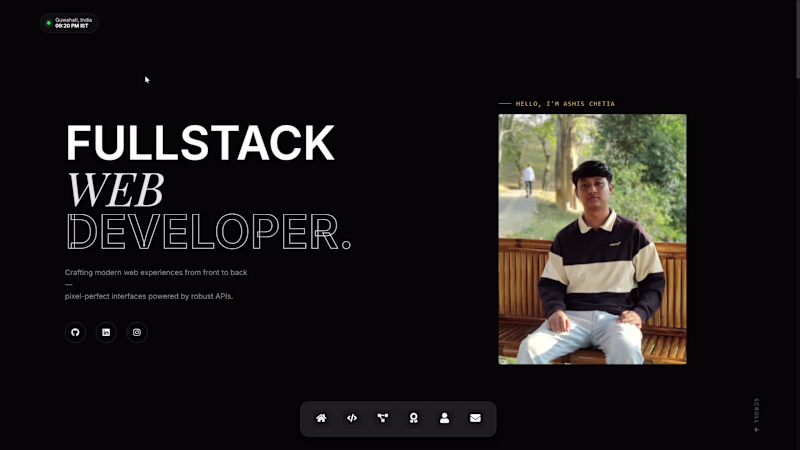Click the page's vertical scrollbar thumb
The image size is (800, 450).
click(x=798, y=39)
